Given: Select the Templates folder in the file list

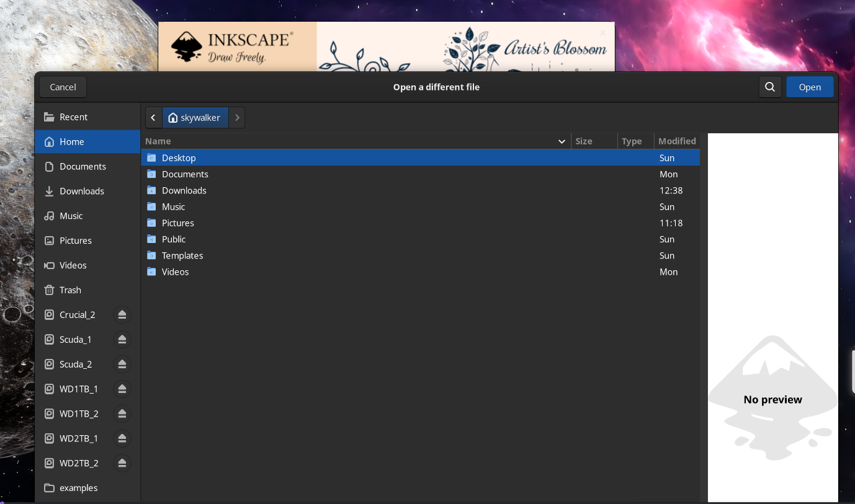Looking at the screenshot, I should click(x=421, y=255).
